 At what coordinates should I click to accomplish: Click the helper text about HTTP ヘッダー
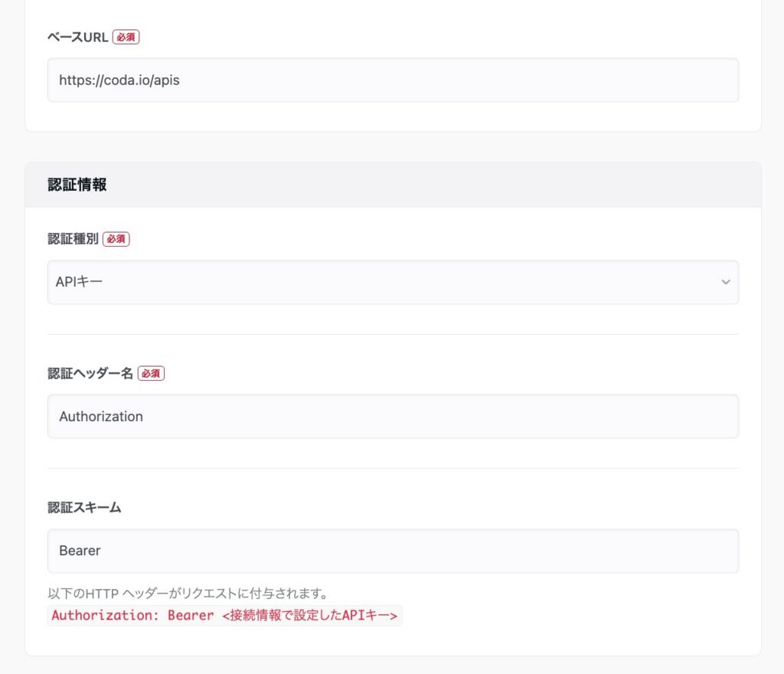point(188,594)
